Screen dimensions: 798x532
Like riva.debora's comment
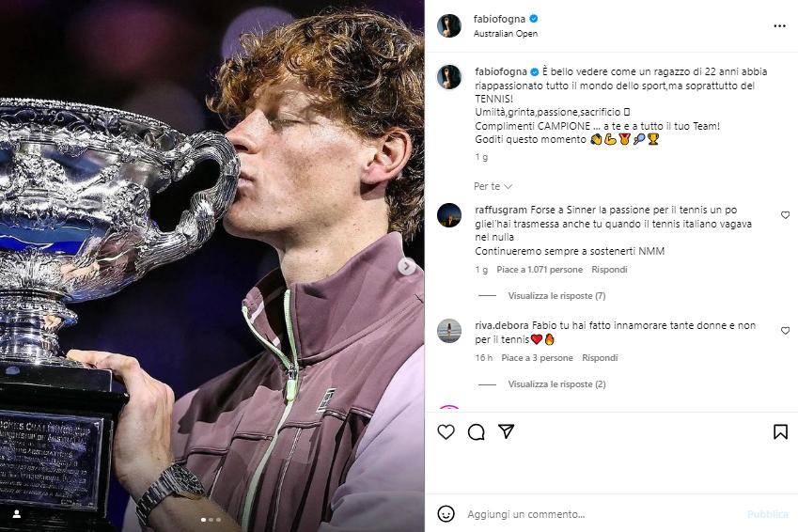pos(785,331)
